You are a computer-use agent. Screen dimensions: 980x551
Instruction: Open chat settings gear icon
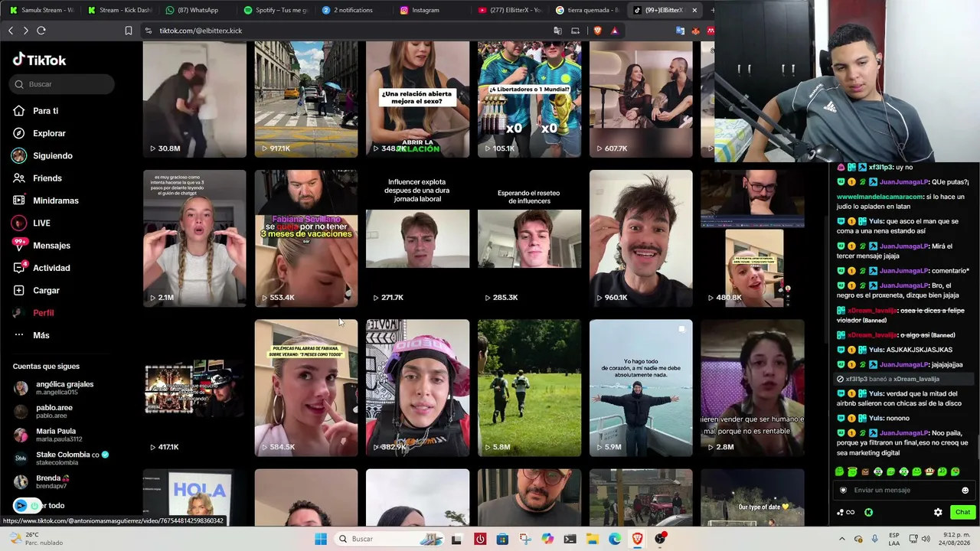point(938,513)
